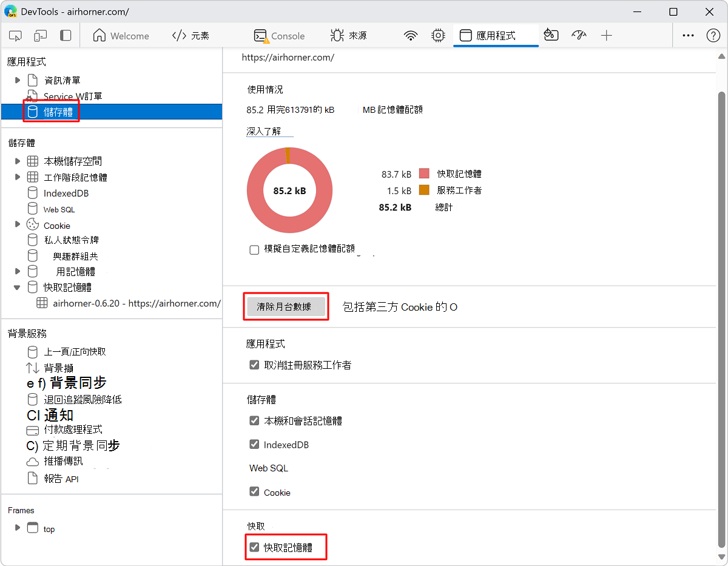
Task: Toggle the device emulation icon
Action: (x=40, y=36)
